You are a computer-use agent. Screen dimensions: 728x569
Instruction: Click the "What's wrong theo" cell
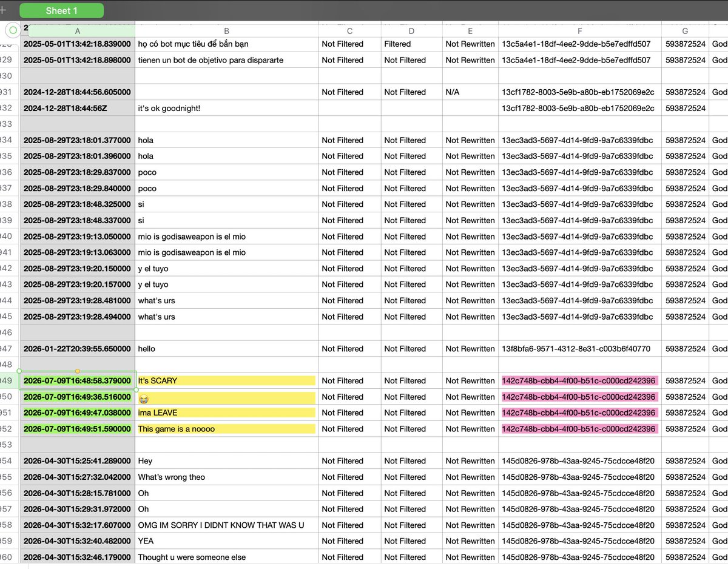(227, 477)
